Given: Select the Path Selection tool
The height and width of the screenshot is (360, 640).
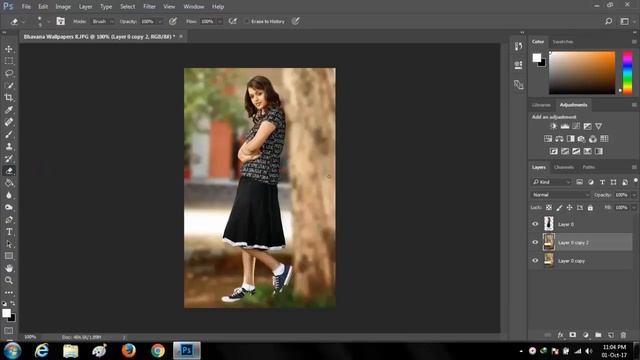Looking at the screenshot, I should 9,244.
